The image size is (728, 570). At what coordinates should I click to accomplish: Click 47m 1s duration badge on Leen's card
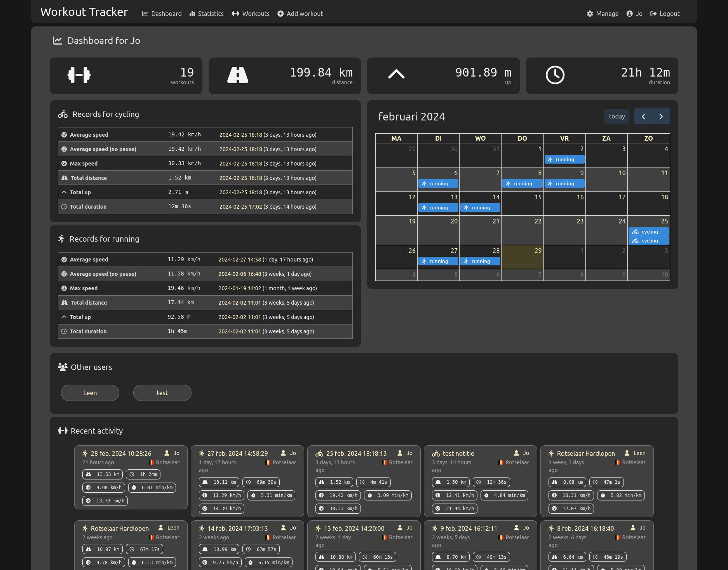pos(606,482)
